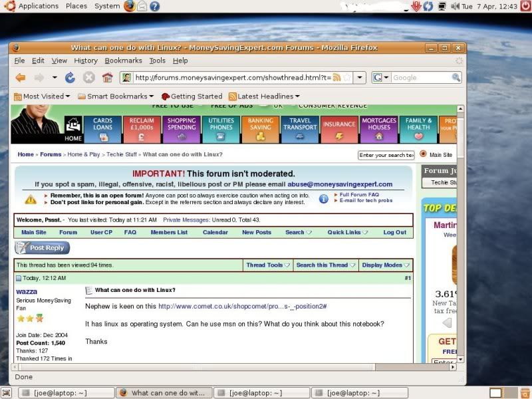Click the Mortgages Houses section icon
The height and width of the screenshot is (399, 532).
pos(380,136)
